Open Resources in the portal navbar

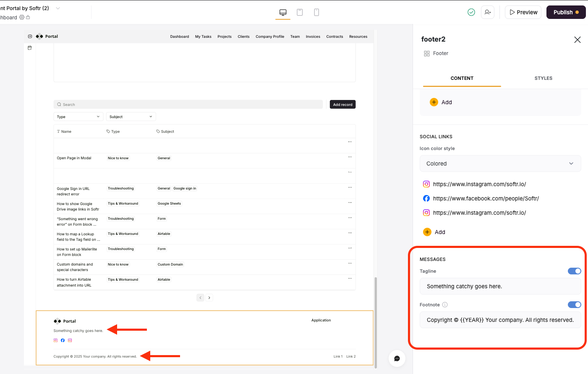tap(358, 37)
